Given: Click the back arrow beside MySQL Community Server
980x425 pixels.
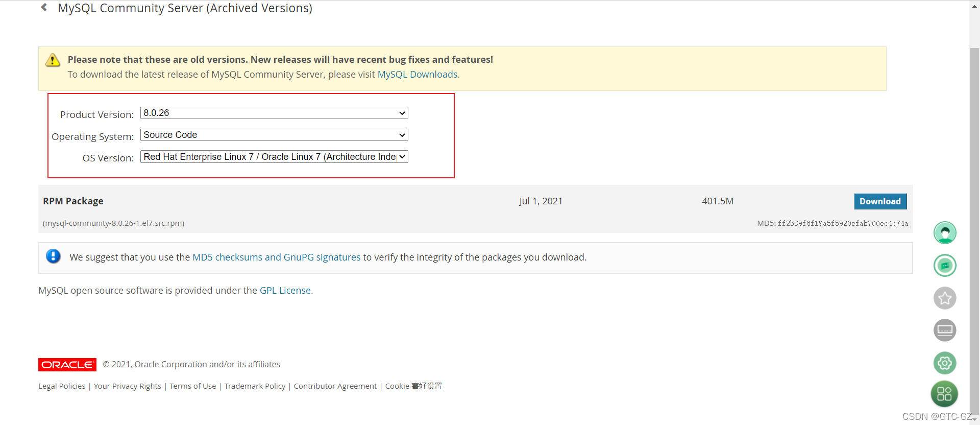Looking at the screenshot, I should point(44,8).
